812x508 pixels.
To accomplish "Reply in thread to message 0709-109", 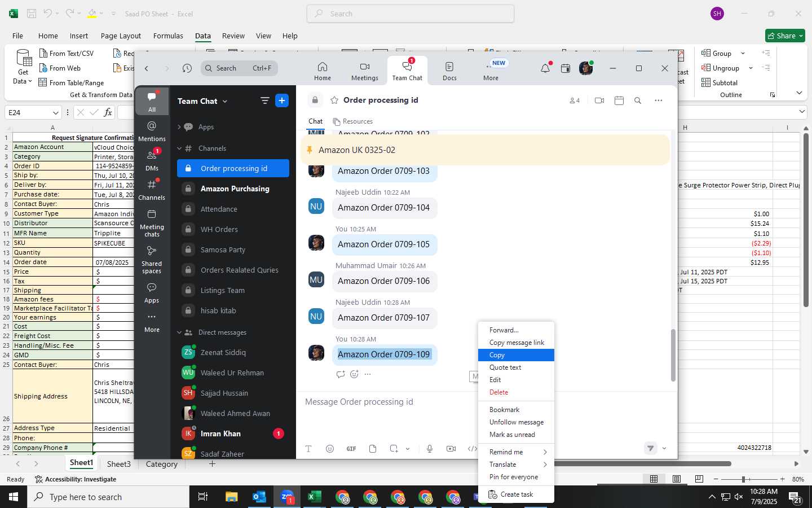I will [x=340, y=374].
